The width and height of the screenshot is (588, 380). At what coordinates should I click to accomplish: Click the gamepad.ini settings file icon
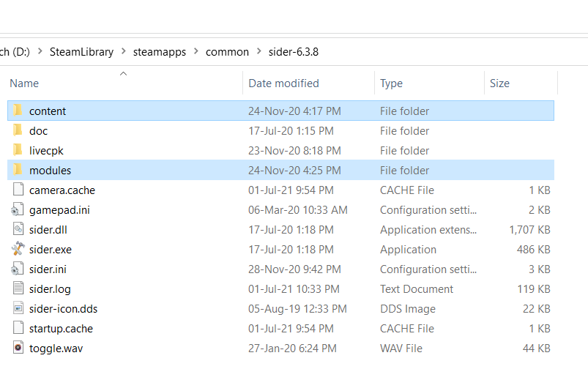coord(18,209)
